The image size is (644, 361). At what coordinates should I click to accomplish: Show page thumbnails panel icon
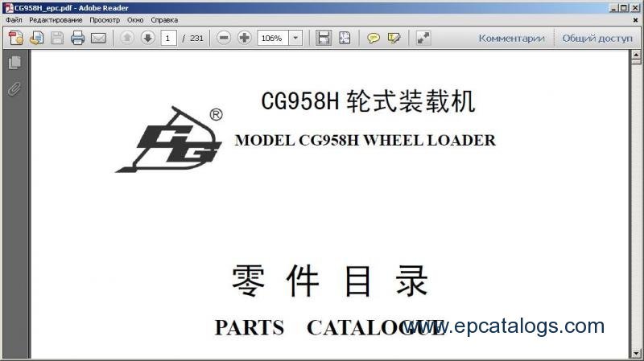point(14,63)
